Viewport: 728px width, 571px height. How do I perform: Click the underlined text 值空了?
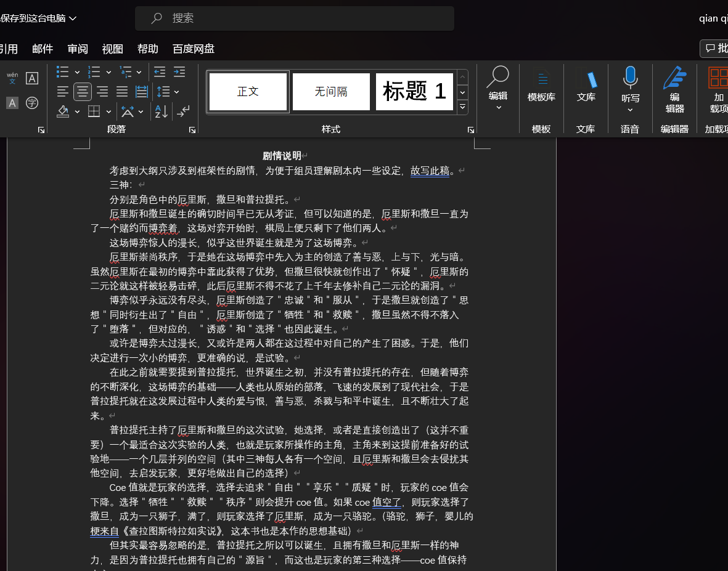pyautogui.click(x=386, y=502)
